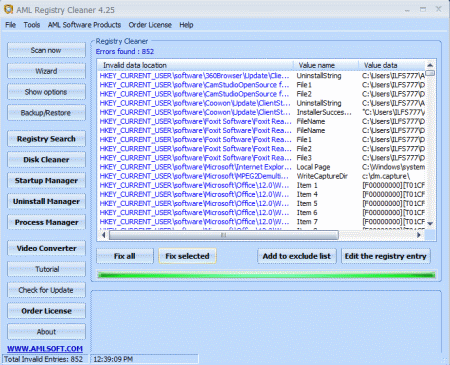Select the Office 12.0 row with Item 4
This screenshot has height=365, width=450.
[262, 194]
